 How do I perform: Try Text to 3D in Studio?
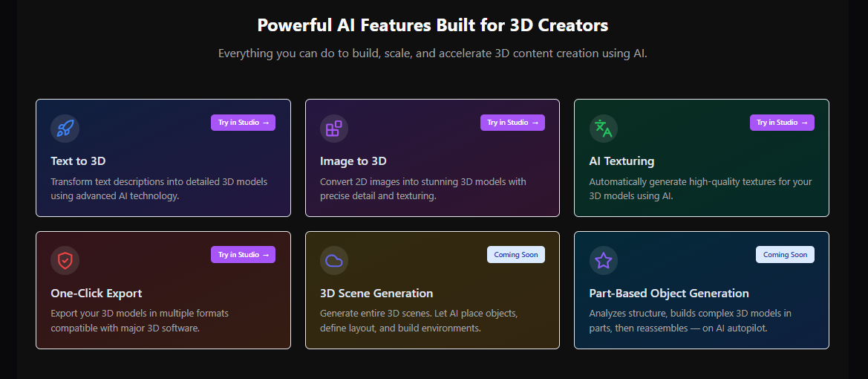[243, 123]
